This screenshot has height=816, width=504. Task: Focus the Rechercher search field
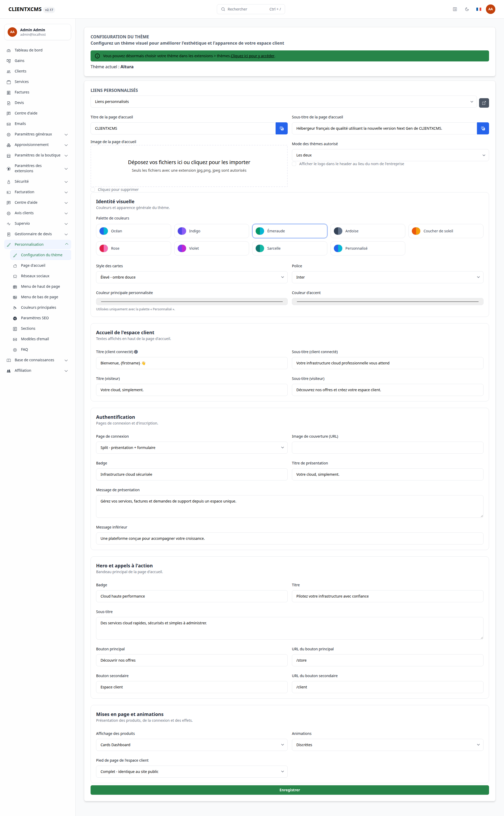(251, 9)
